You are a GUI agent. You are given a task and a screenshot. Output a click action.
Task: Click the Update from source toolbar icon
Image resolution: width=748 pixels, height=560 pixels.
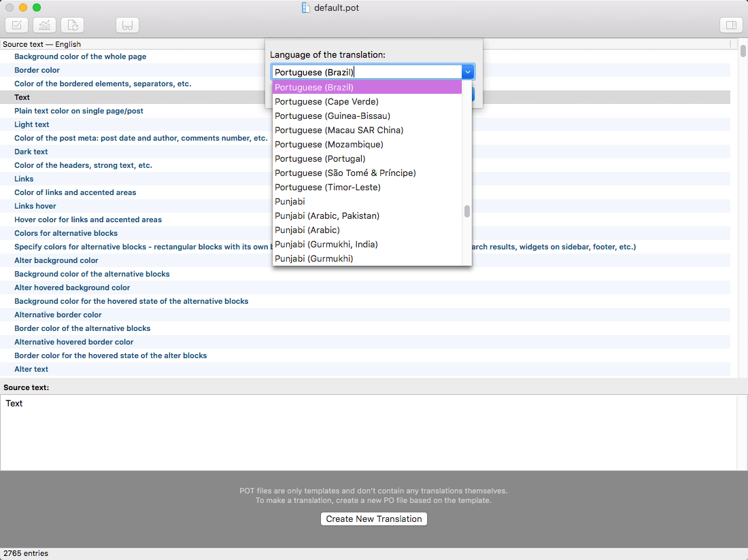click(x=73, y=25)
